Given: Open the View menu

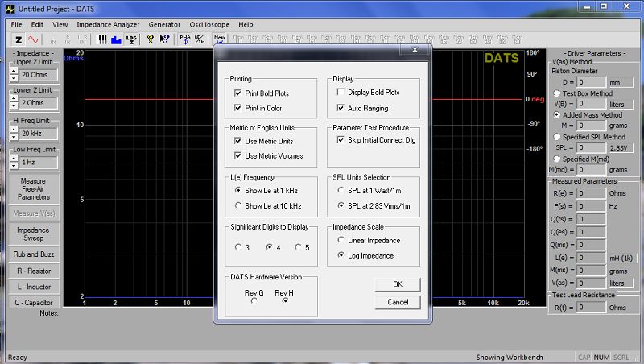Looking at the screenshot, I should click(60, 25).
